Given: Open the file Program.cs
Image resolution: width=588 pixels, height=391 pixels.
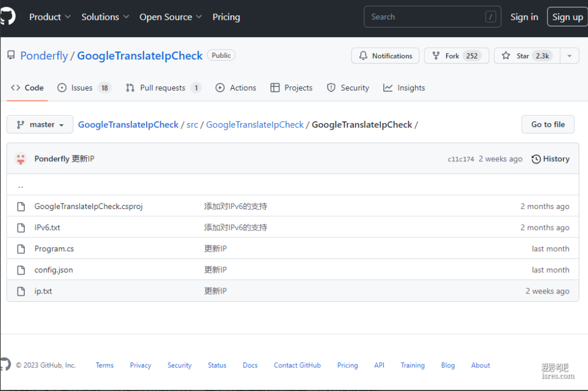Looking at the screenshot, I should [54, 249].
